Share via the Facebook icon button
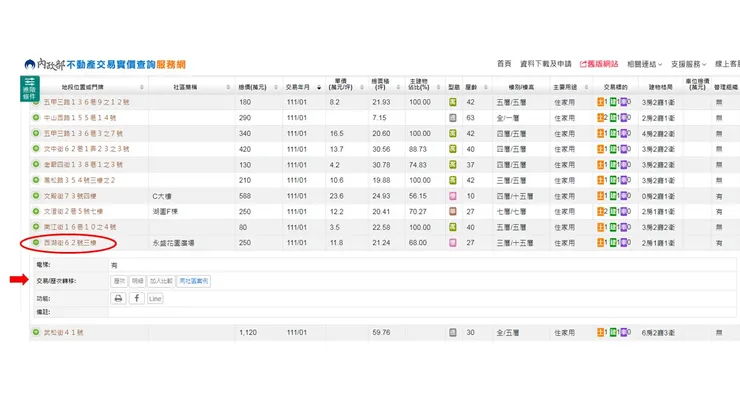The width and height of the screenshot is (740, 416). point(137,298)
